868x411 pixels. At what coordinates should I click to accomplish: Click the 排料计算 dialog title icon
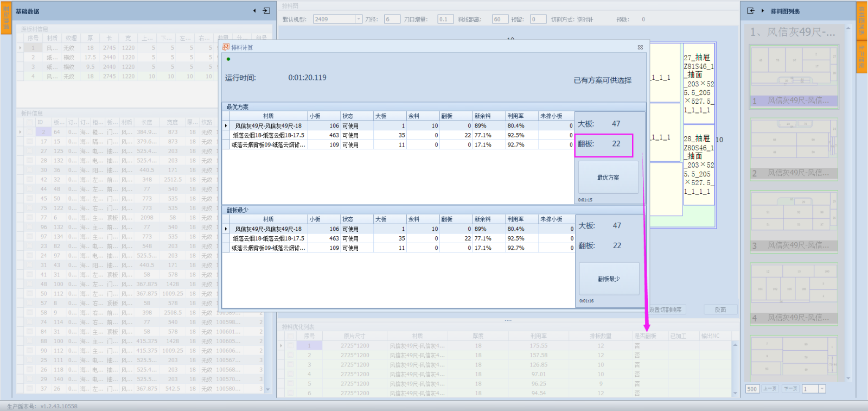pos(226,47)
